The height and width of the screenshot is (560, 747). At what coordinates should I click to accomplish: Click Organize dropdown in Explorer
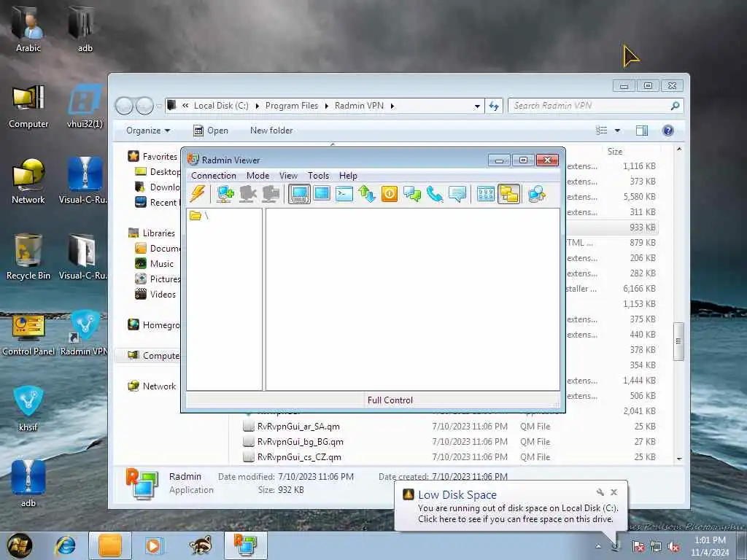point(148,131)
